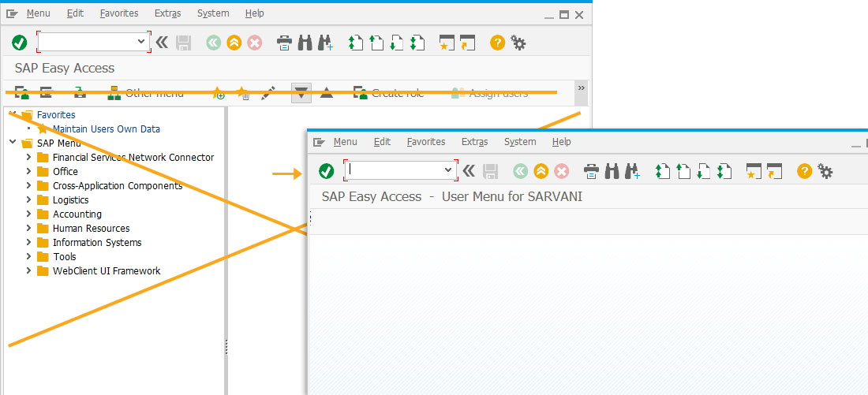Image resolution: width=868 pixels, height=395 pixels.
Task: Open command field dropdown in back window
Action: (x=141, y=42)
